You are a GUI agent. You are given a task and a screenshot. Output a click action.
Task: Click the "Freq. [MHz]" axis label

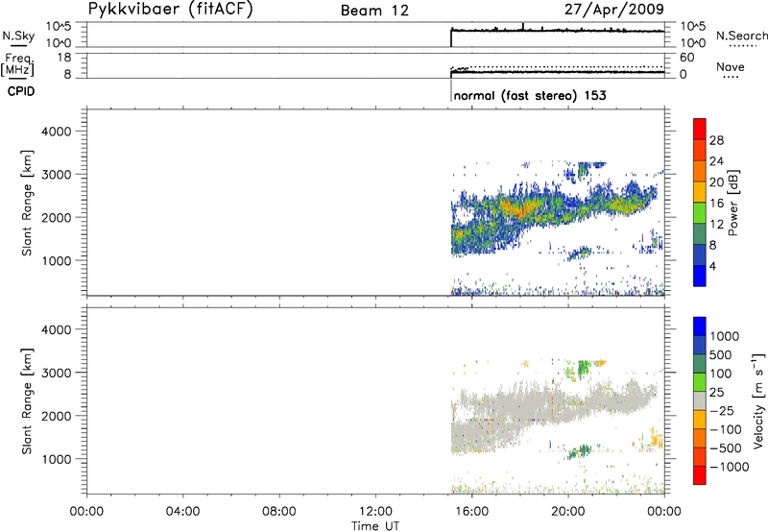(18, 64)
